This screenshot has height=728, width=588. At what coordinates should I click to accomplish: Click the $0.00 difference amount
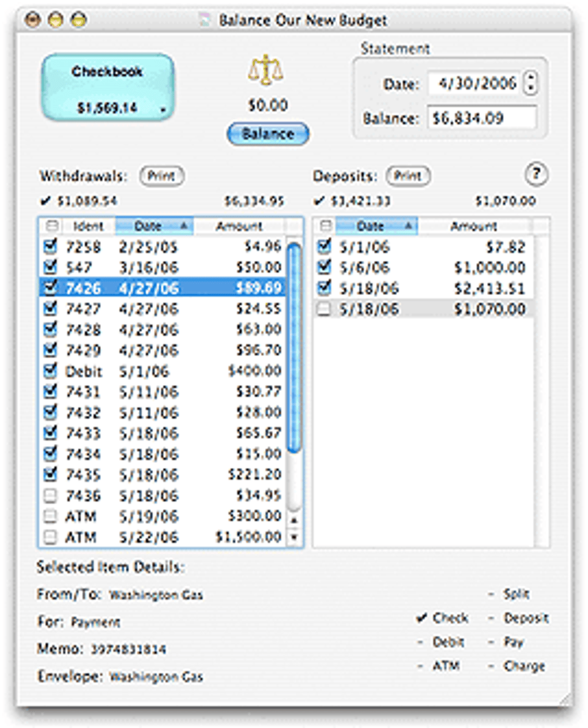tap(268, 105)
